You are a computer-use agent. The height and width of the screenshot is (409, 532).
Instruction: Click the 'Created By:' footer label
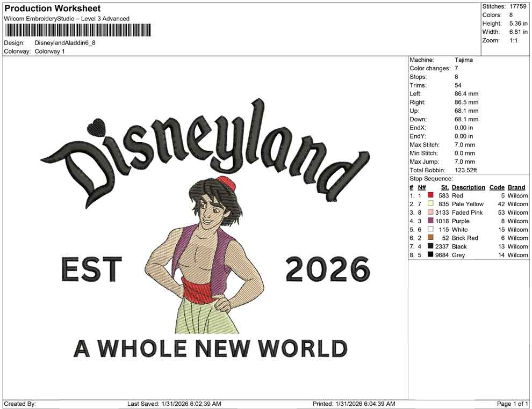(x=20, y=404)
